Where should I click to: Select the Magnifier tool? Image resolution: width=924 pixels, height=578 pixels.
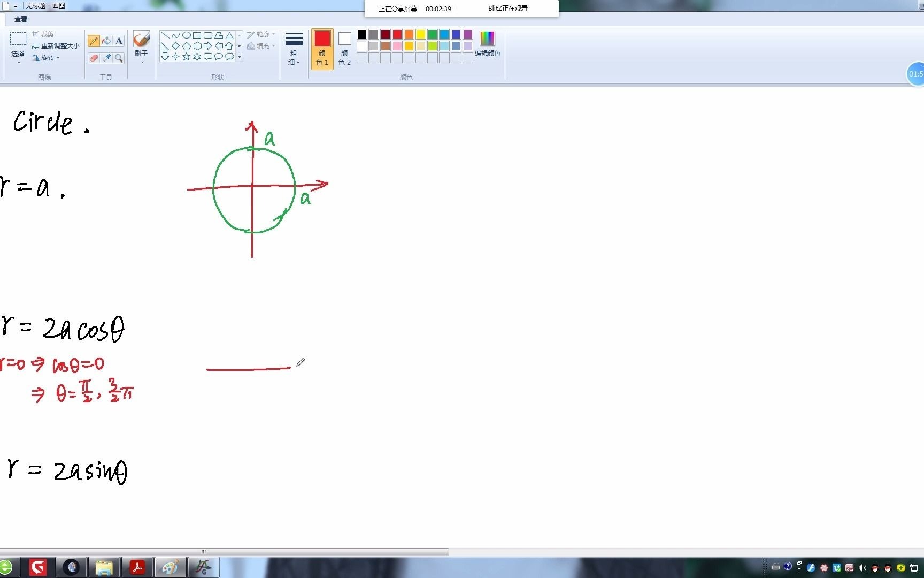(x=119, y=58)
